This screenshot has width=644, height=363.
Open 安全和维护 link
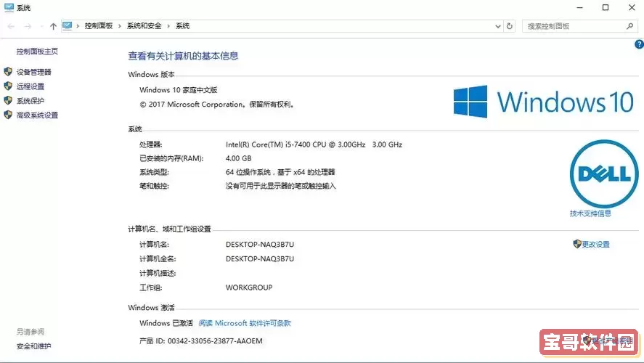(x=33, y=346)
